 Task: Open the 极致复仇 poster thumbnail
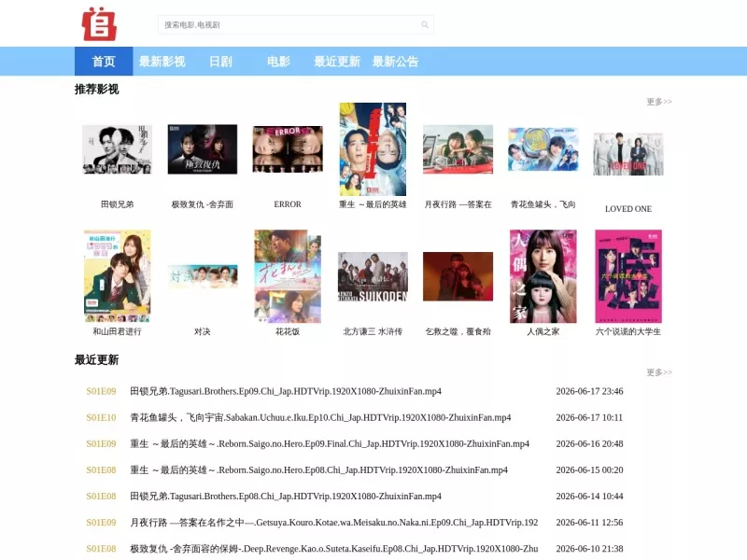pyautogui.click(x=203, y=149)
